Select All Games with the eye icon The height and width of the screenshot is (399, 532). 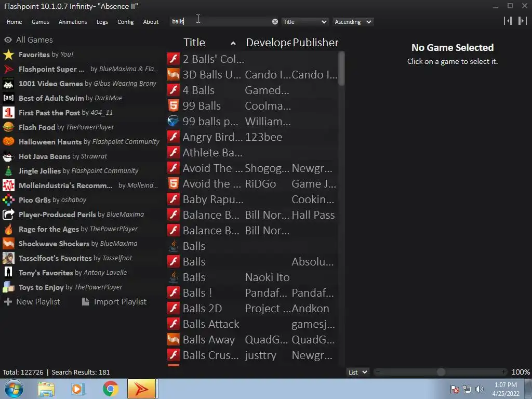click(8, 39)
